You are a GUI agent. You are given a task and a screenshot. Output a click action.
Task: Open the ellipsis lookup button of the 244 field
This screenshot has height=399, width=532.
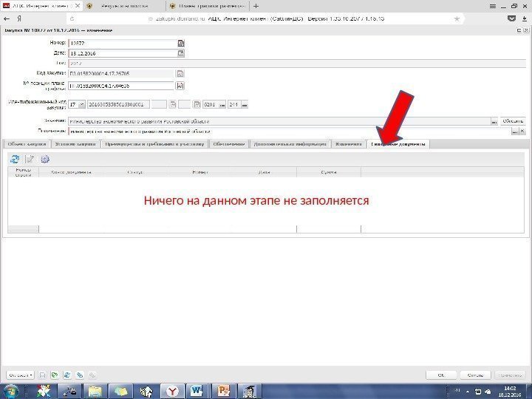pyautogui.click(x=245, y=105)
